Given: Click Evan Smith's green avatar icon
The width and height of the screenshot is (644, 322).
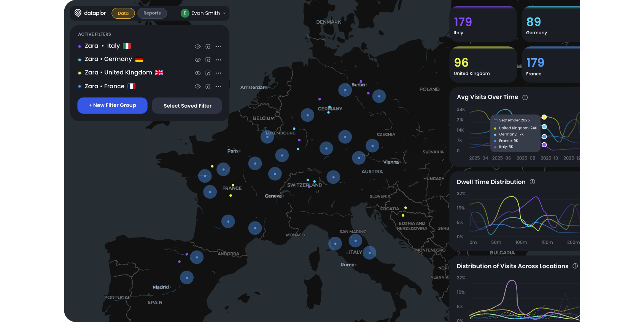Looking at the screenshot, I should point(185,13).
